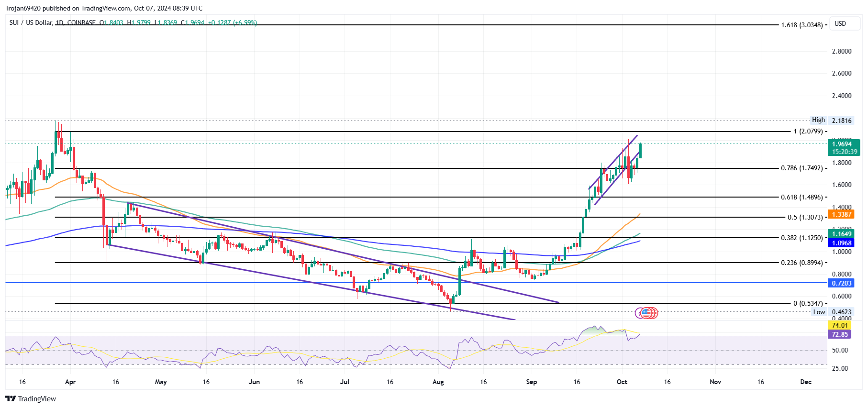Screen dimensions: 868x408
Task: Select the 0.786 (1.7492) Fibonacci label
Action: coord(801,168)
